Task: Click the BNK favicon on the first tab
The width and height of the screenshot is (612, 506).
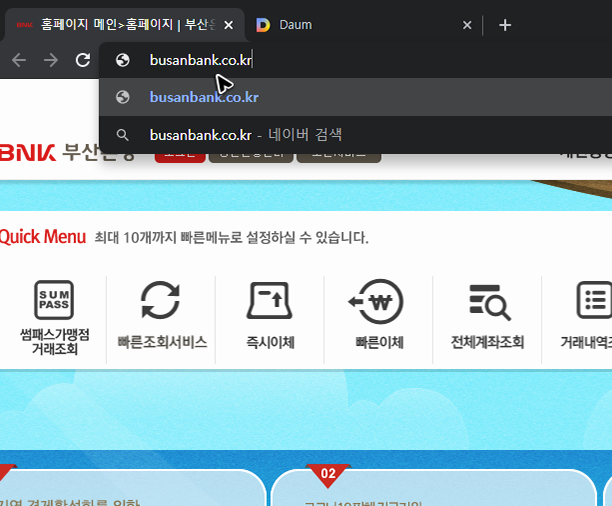Action: [x=25, y=25]
